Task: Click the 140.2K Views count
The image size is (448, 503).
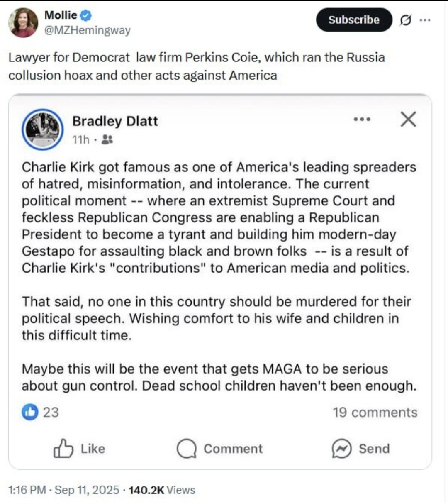Action: (x=162, y=490)
